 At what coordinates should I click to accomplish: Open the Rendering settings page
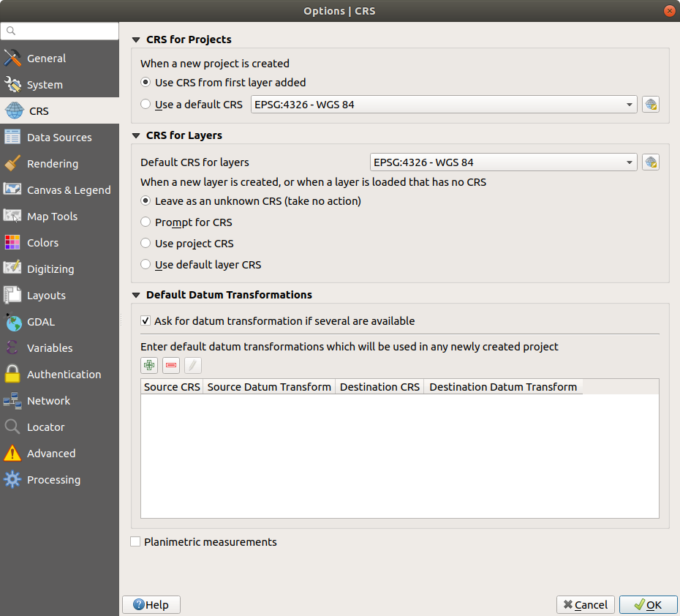point(53,164)
